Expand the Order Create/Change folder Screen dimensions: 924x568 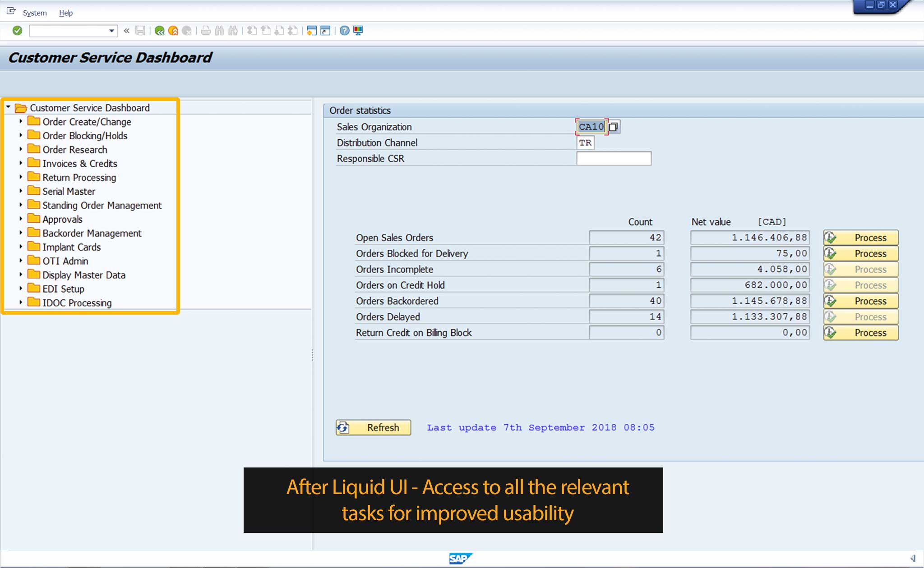click(x=21, y=121)
